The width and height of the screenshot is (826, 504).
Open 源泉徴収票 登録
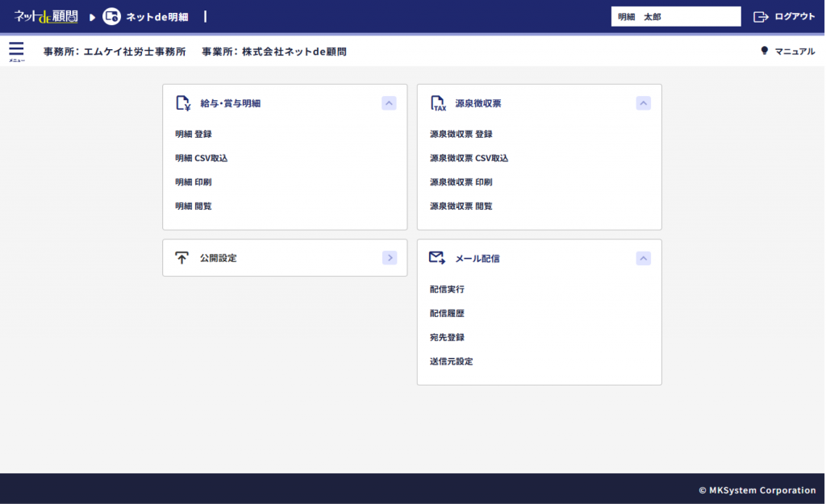tap(461, 134)
